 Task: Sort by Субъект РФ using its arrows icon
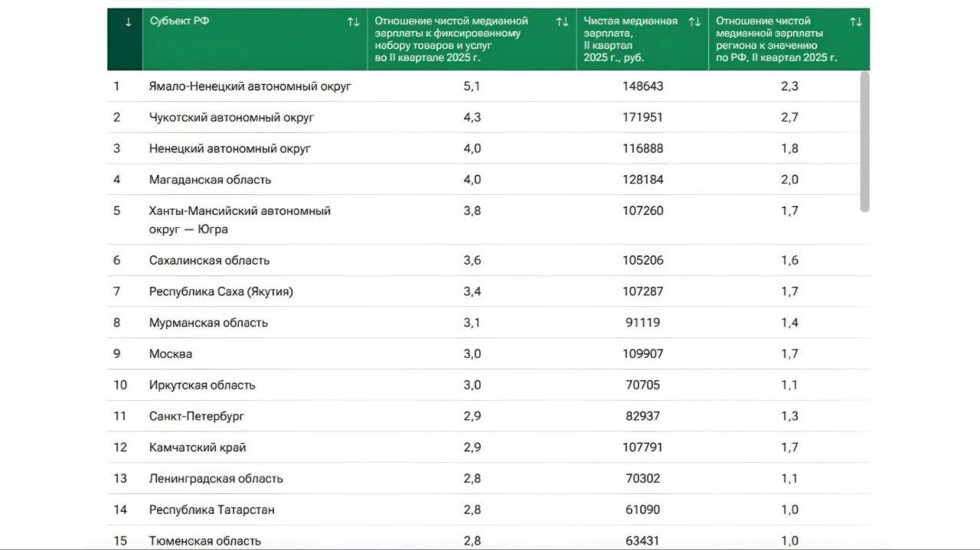click(x=353, y=21)
